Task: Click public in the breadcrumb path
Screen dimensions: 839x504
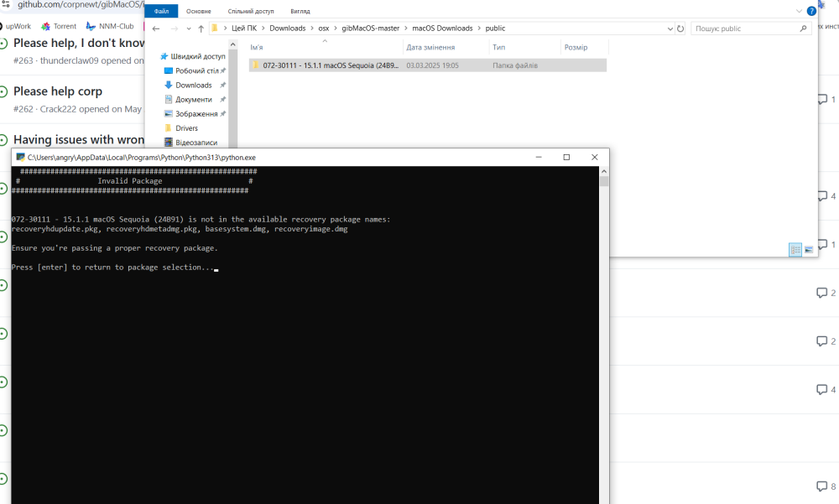Action: tap(495, 29)
